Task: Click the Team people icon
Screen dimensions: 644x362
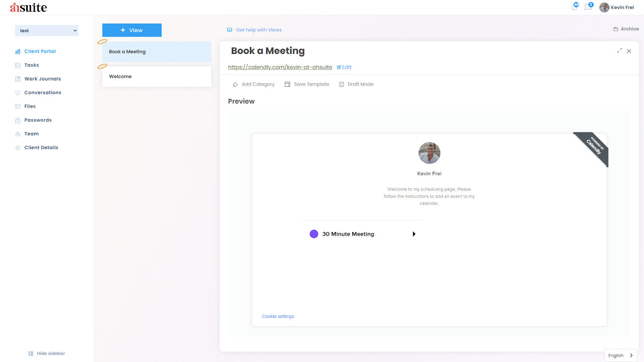Action: [18, 134]
